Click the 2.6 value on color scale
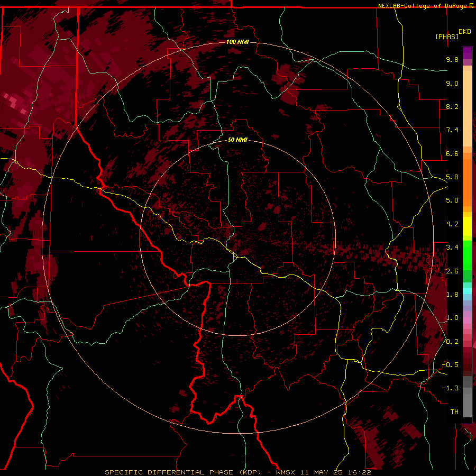The image size is (476, 476). [x=452, y=271]
